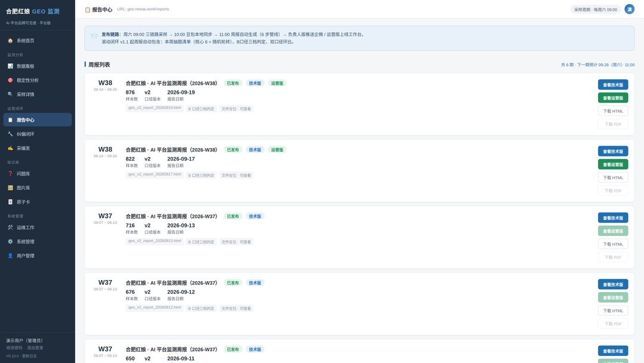
Task: Click the 周报列表 section heading
Action: [x=99, y=64]
